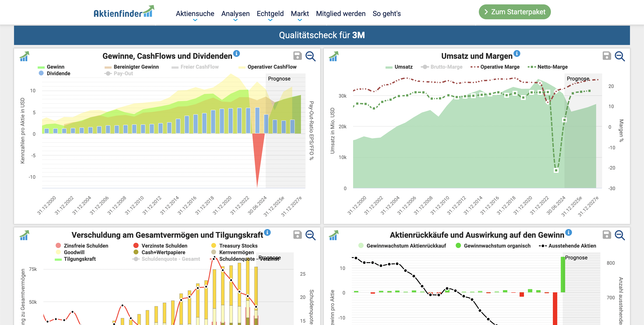Expand the Aktiensuche menu

tap(195, 14)
